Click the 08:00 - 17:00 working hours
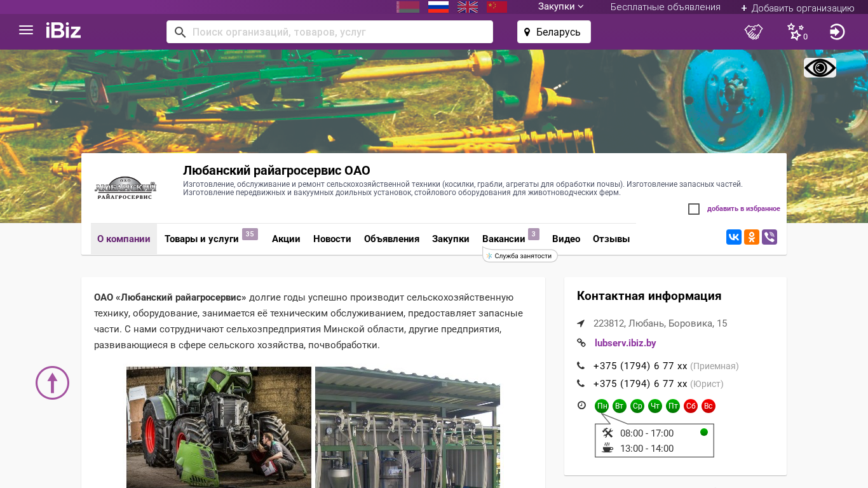This screenshot has height=488, width=868. (647, 433)
